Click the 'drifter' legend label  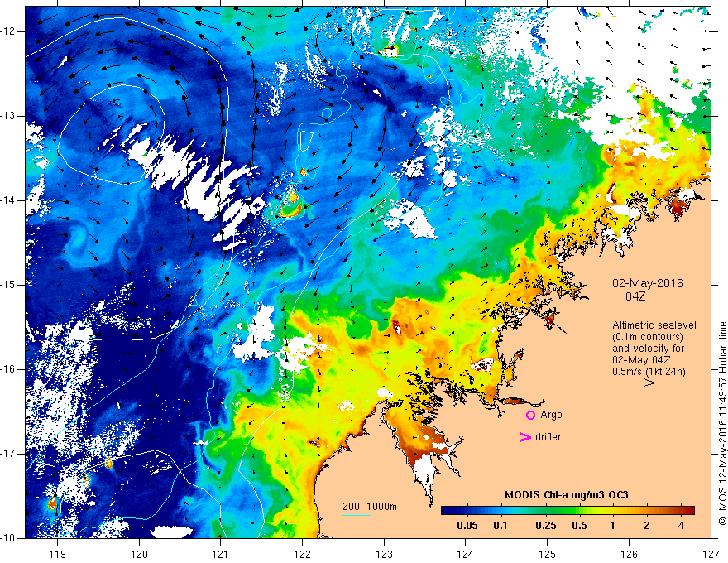548,437
